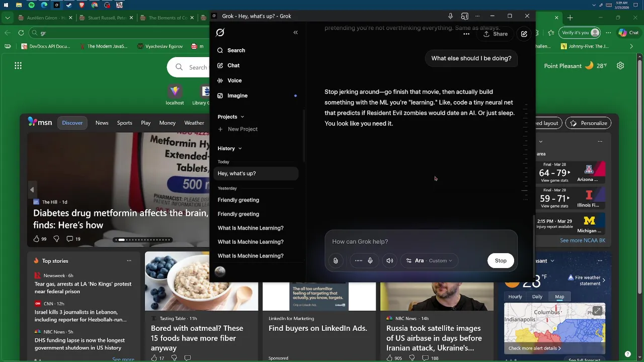Open Steam from the taskbar
Viewport: 644px width, 362px height.
(69, 5)
